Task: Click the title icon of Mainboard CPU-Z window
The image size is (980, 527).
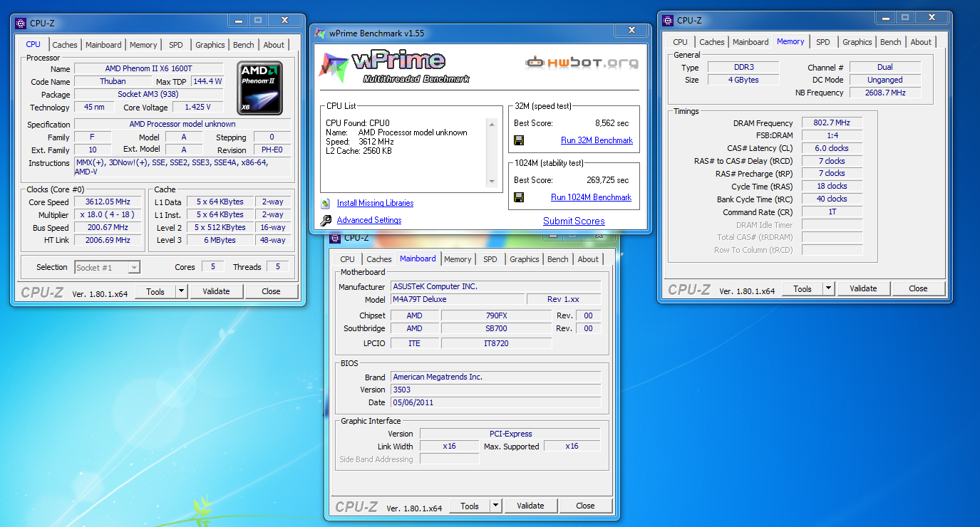Action: [335, 238]
